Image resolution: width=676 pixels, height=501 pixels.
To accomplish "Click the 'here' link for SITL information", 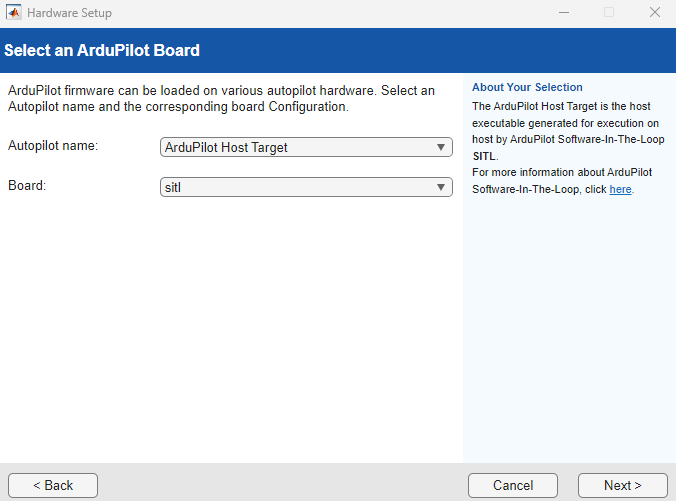I will coord(620,189).
